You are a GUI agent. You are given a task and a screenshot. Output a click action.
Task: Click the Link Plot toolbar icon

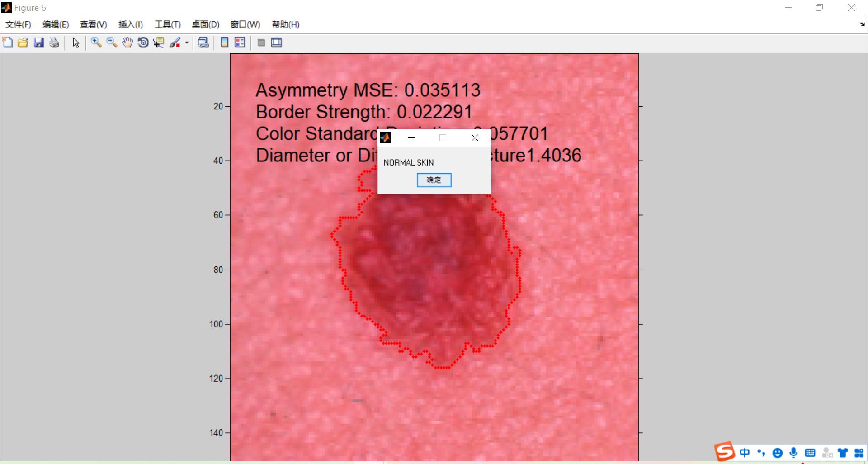tap(203, 43)
